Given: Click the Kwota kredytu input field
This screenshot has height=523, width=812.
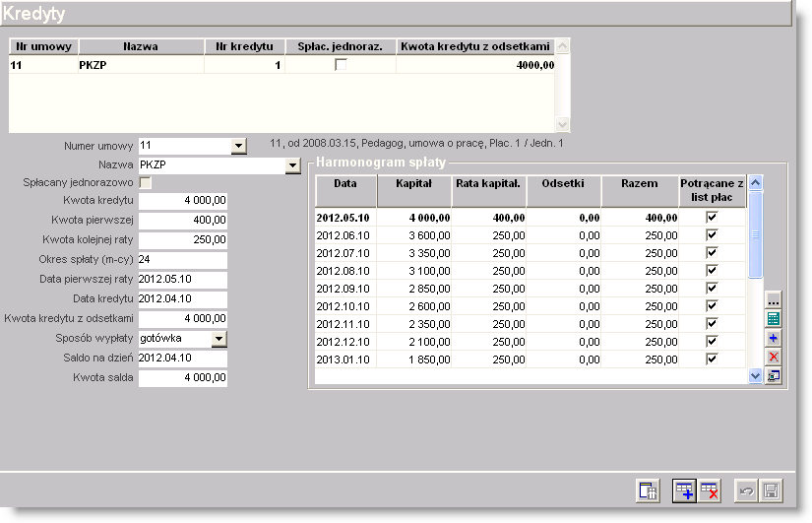Looking at the screenshot, I should pyautogui.click(x=183, y=201).
